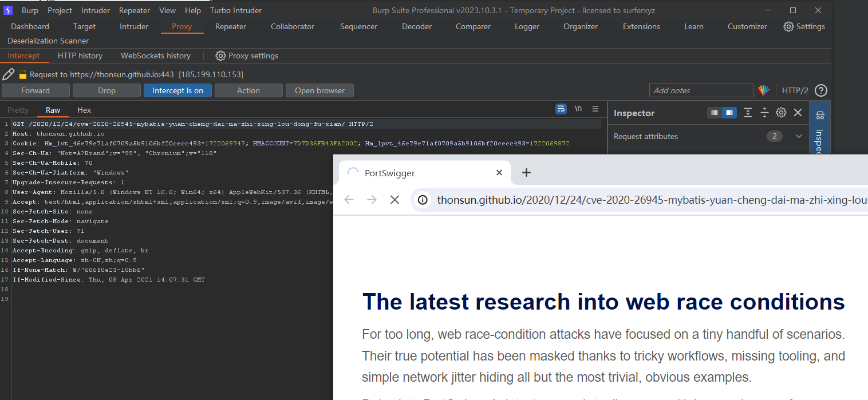
Task: Select the Raw view tab
Action: tap(53, 110)
